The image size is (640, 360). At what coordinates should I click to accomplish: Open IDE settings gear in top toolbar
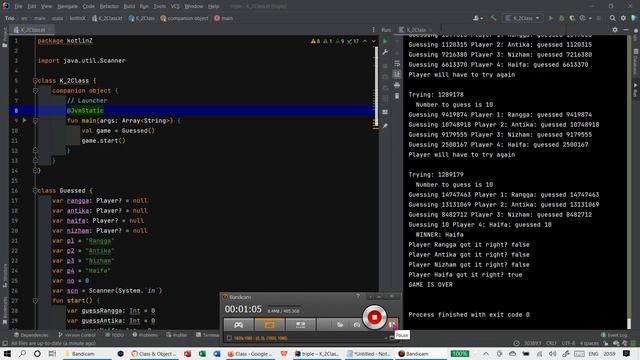click(623, 18)
